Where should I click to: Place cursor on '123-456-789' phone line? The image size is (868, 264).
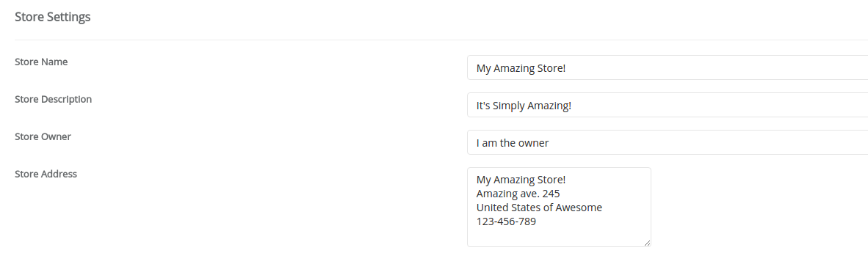(x=506, y=222)
